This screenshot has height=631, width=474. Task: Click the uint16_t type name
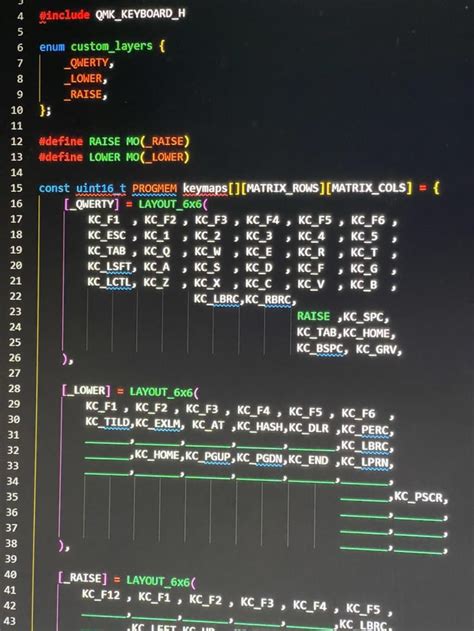[x=101, y=188]
